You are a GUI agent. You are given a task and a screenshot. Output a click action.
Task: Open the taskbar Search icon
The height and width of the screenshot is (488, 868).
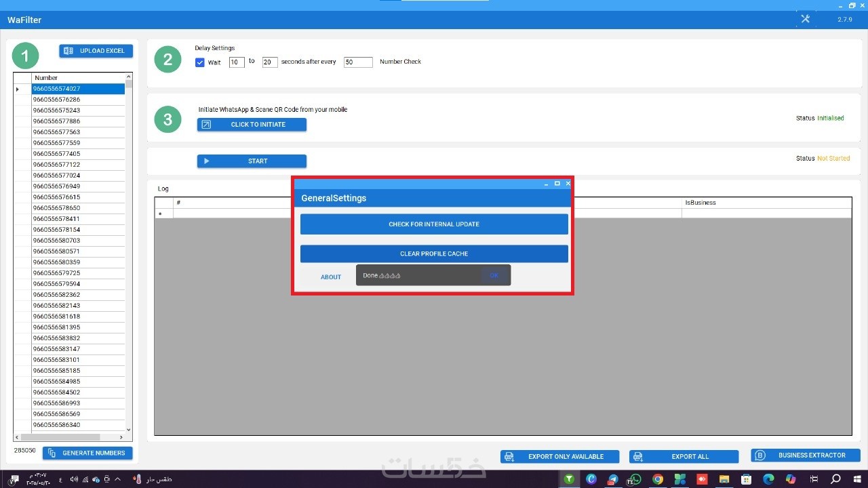click(836, 479)
